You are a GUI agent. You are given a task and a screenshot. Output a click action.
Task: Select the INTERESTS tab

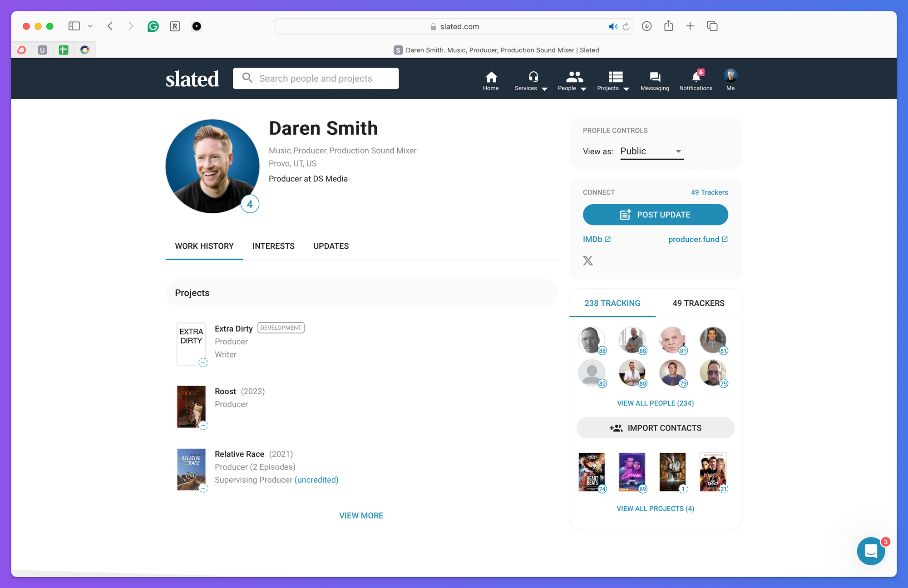click(x=273, y=246)
